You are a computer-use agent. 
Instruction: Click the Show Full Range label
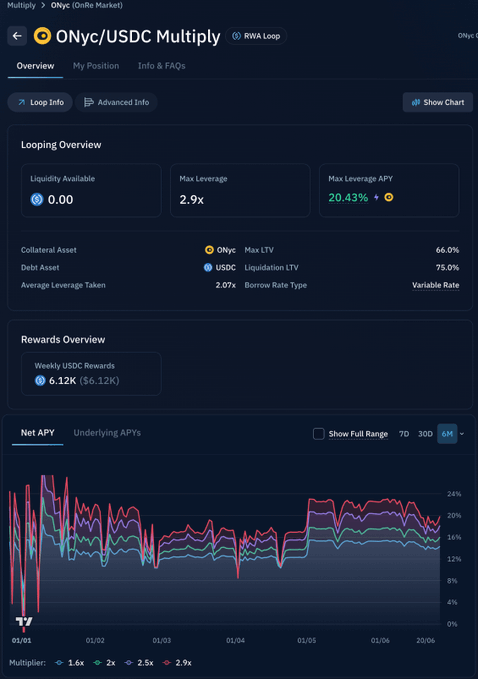(358, 434)
